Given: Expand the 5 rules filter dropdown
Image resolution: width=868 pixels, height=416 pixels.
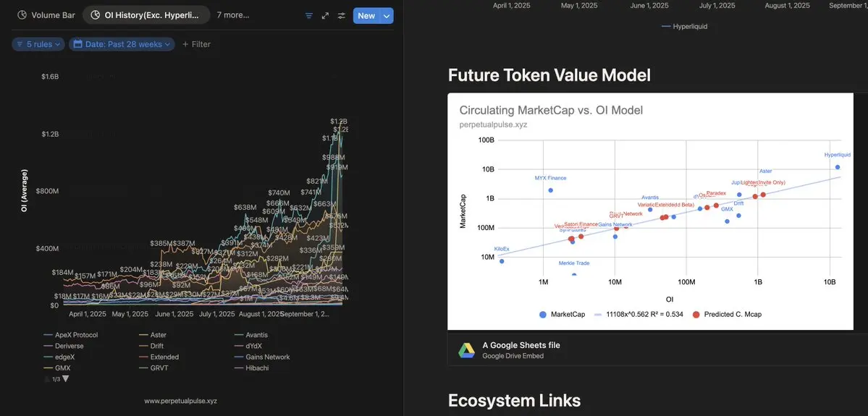Looking at the screenshot, I should [38, 44].
